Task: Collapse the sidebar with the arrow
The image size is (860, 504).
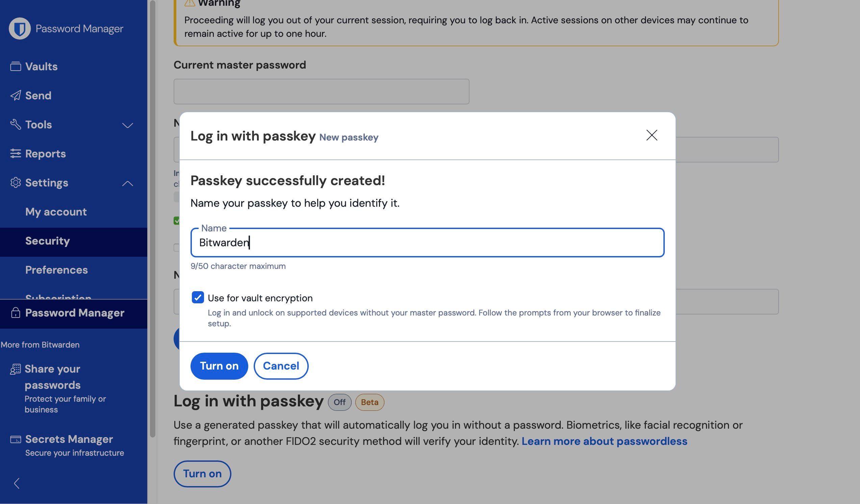Action: click(x=17, y=483)
